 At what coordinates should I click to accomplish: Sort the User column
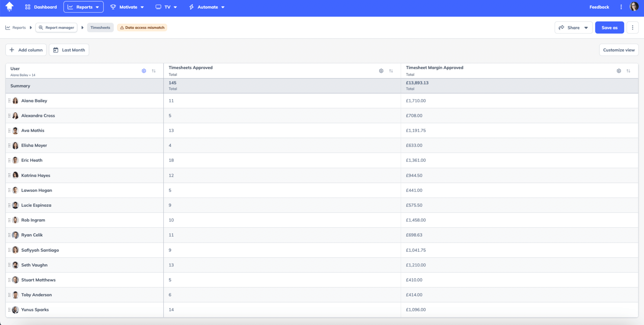point(154,71)
